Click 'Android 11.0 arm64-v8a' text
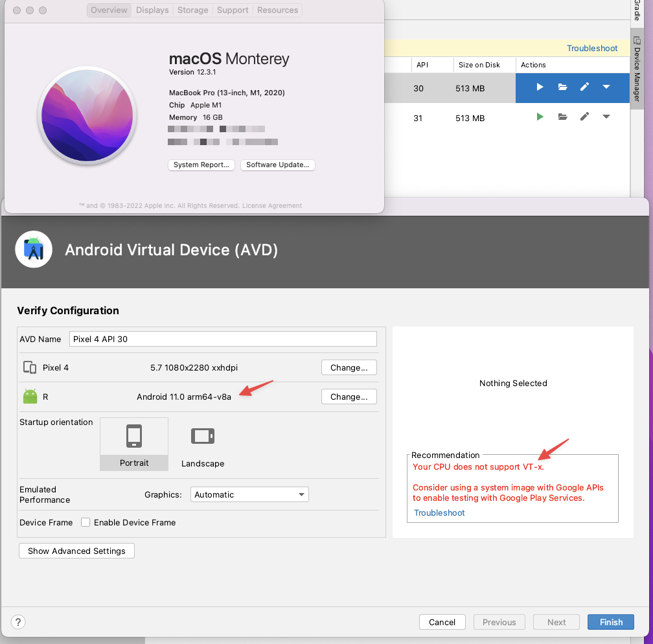The height and width of the screenshot is (644, 653). [184, 397]
